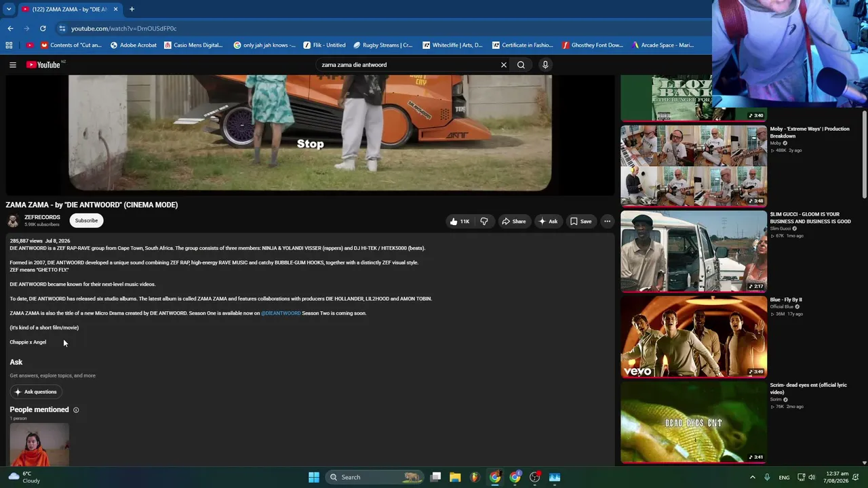Image resolution: width=868 pixels, height=488 pixels.
Task: Focus the browser address bar URL
Action: click(123, 28)
